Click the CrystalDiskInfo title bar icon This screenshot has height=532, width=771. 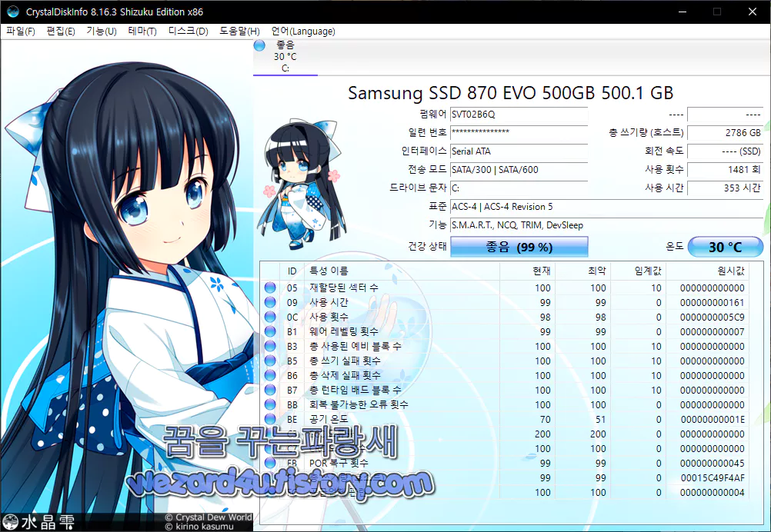(13, 12)
